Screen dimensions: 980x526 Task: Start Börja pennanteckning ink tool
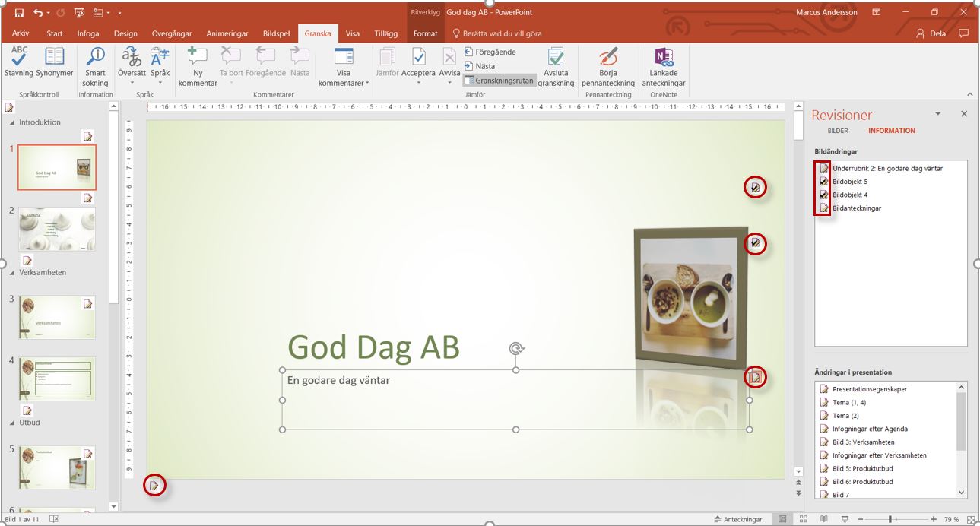coord(607,67)
